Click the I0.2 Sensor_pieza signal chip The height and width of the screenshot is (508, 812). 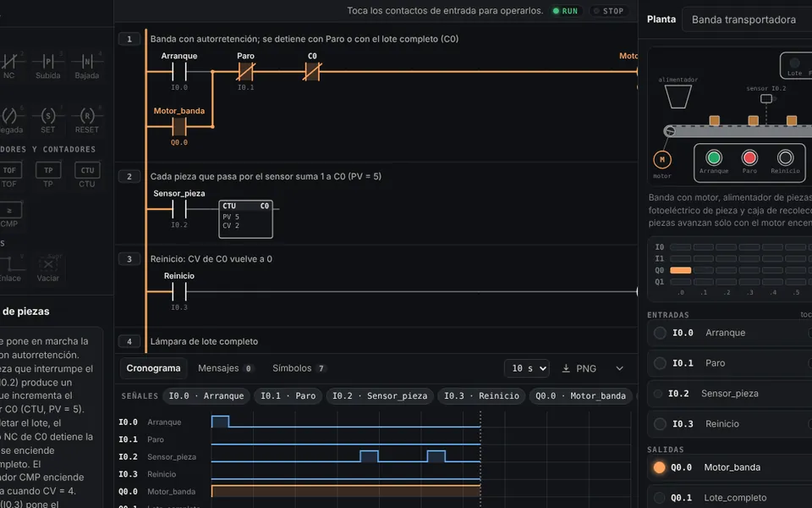380,396
